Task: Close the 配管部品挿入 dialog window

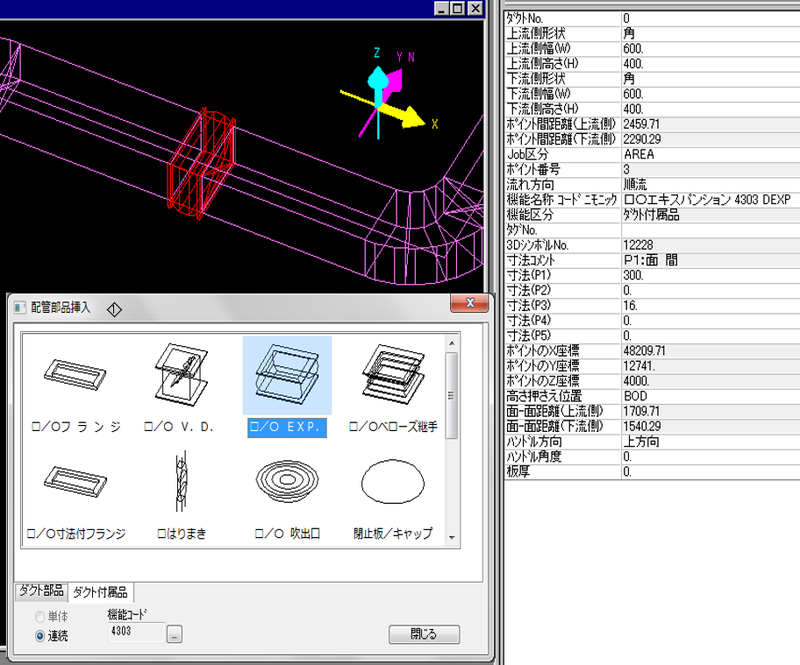Action: (x=465, y=304)
